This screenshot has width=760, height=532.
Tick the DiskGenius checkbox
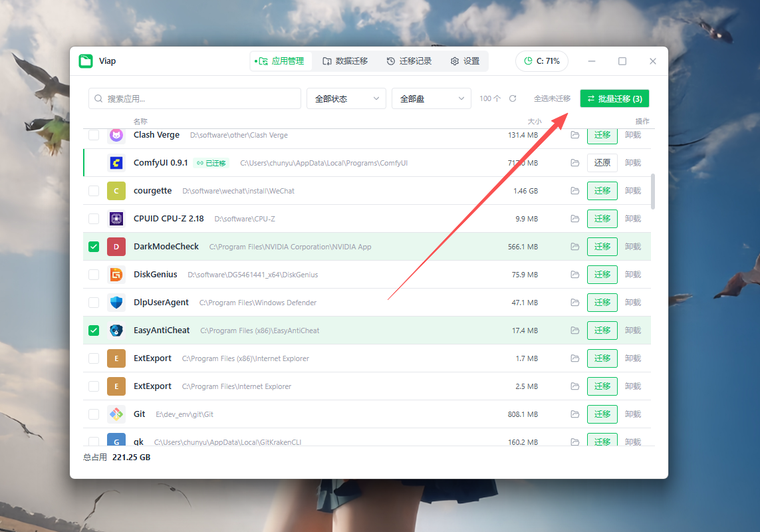(x=94, y=275)
